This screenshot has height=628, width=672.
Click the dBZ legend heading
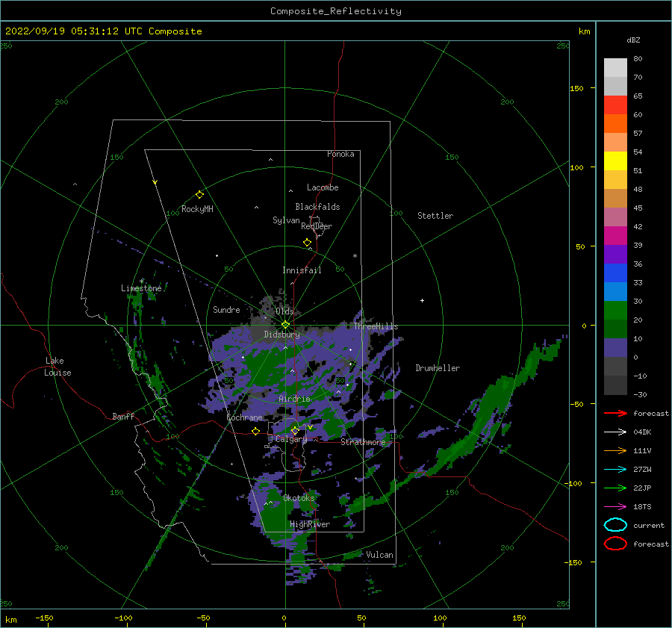click(x=633, y=40)
